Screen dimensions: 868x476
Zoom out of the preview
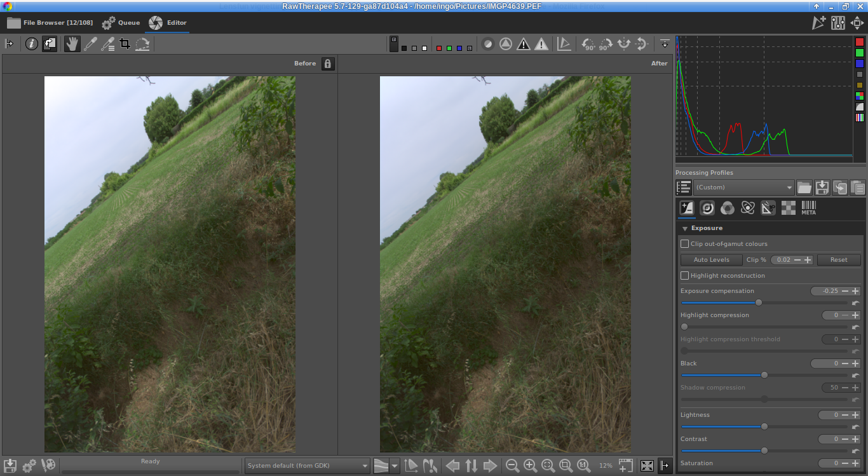point(512,466)
